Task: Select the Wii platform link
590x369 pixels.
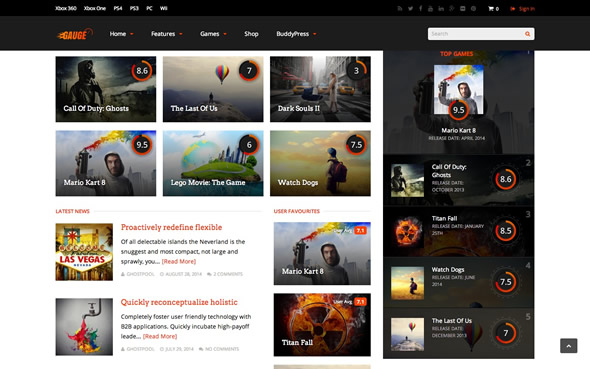Action: tap(163, 8)
